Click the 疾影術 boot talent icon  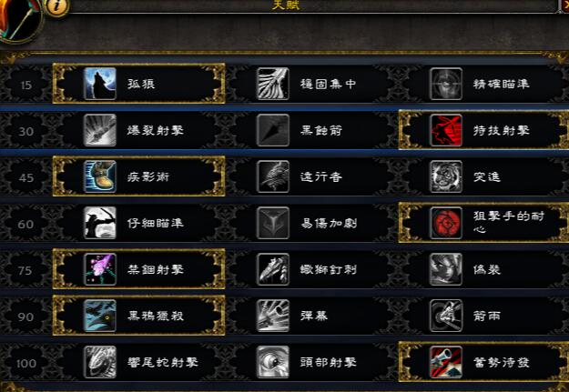(x=100, y=176)
